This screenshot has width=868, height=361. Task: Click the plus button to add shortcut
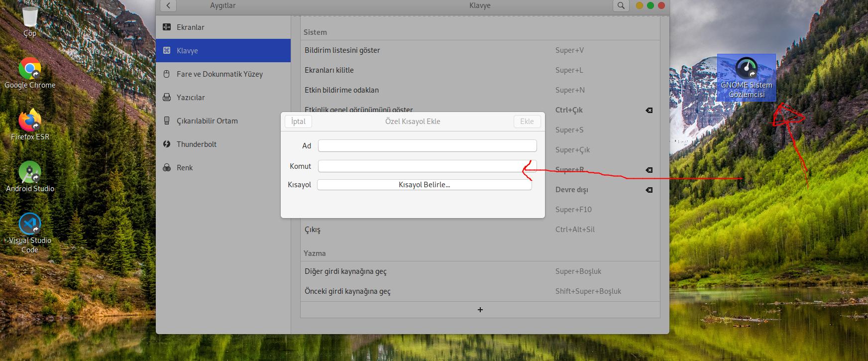coord(480,310)
